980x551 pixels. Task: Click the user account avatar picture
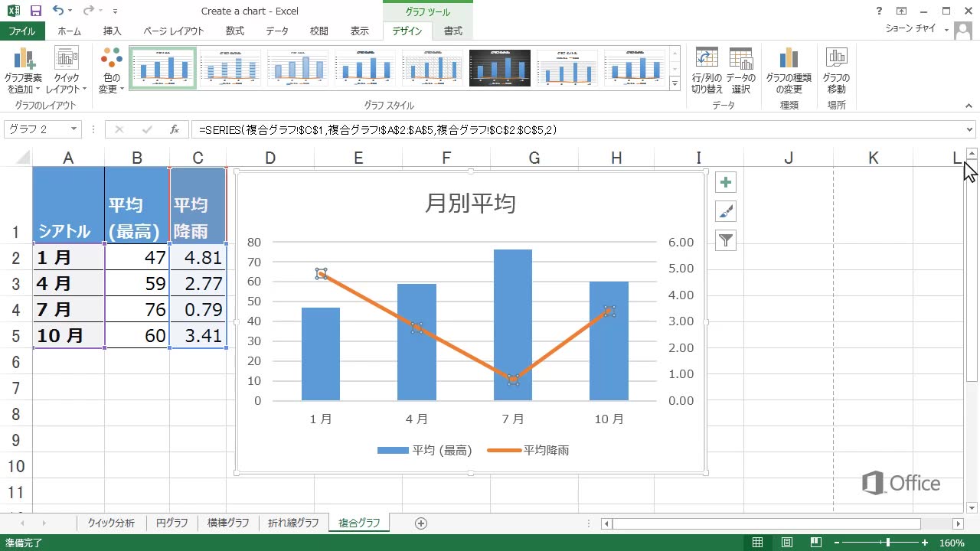point(964,31)
